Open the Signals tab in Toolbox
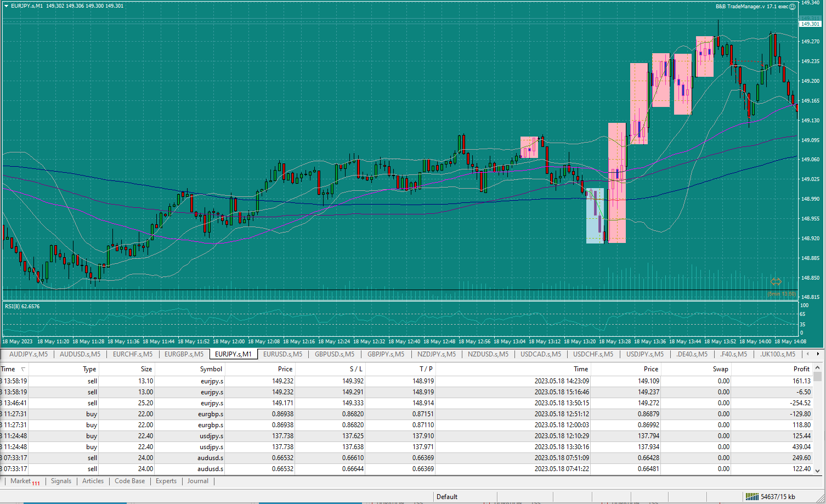The image size is (826, 504). [61, 481]
